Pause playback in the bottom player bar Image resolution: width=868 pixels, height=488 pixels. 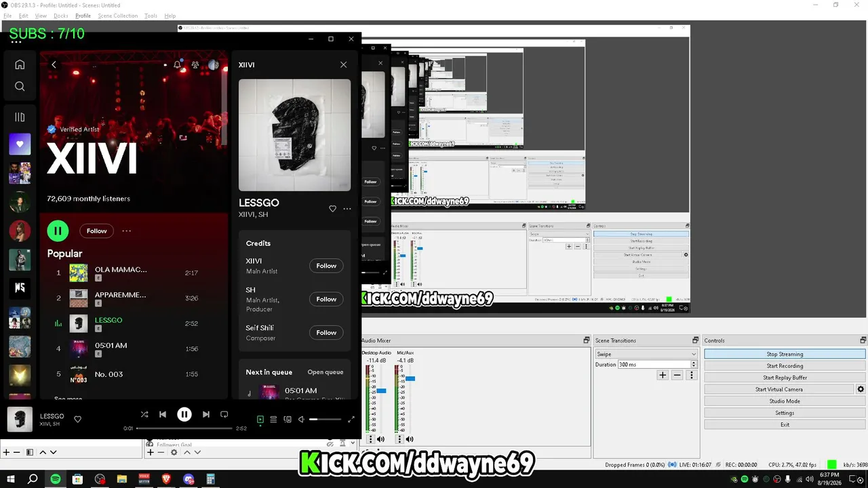point(184,415)
